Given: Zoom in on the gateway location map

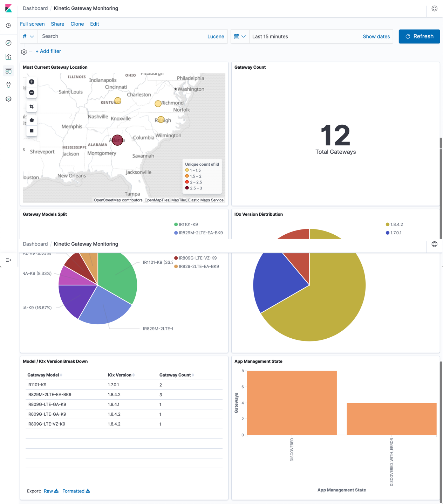Looking at the screenshot, I should [32, 82].
